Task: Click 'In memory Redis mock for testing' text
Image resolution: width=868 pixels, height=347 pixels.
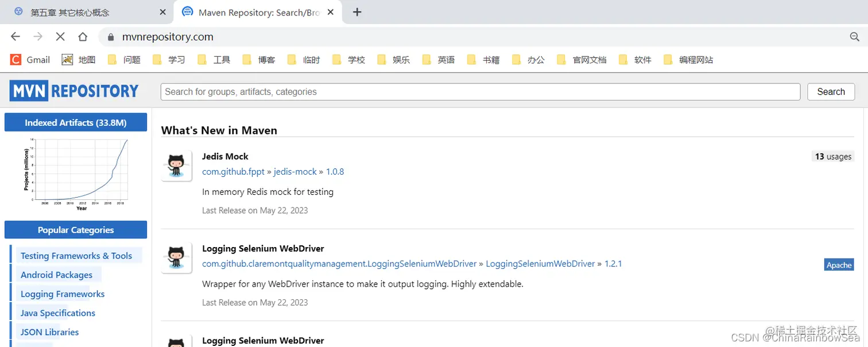Action: click(x=268, y=192)
